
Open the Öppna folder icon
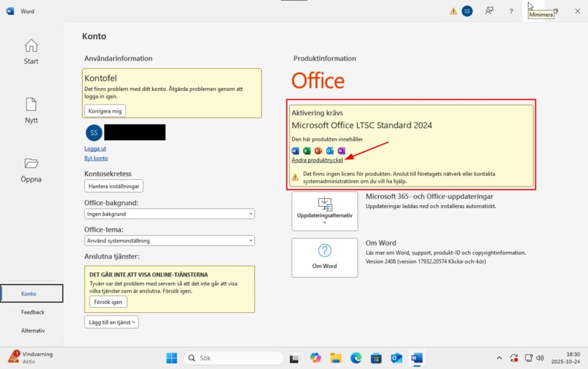[31, 169]
